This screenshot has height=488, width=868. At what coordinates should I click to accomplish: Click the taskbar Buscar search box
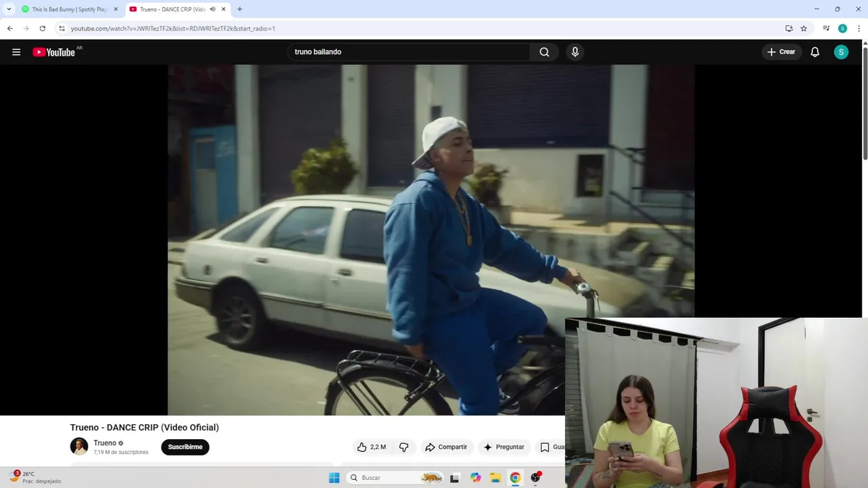[395, 478]
